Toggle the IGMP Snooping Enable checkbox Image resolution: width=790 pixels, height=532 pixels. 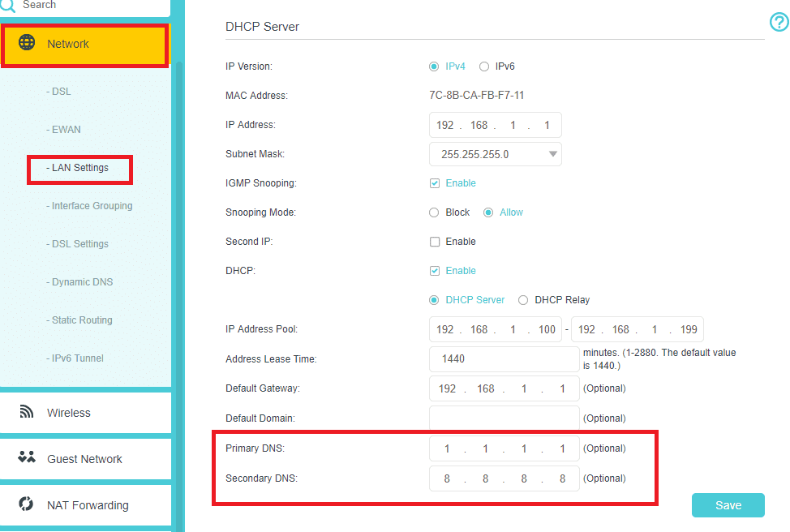434,183
